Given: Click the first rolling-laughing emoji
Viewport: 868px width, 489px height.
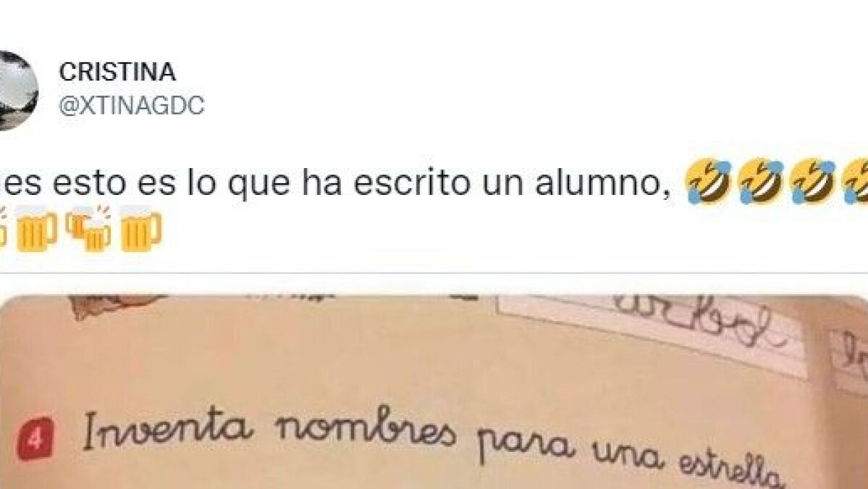Looking at the screenshot, I should tap(708, 181).
